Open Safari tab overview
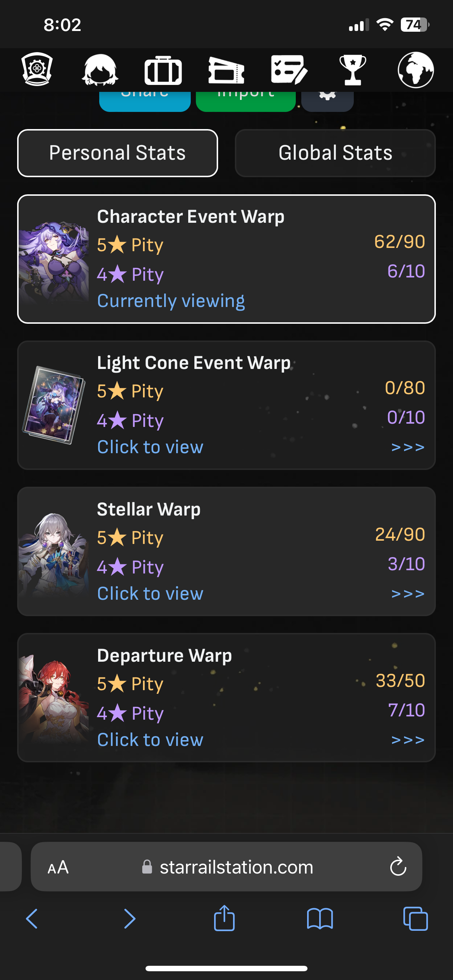 [416, 919]
